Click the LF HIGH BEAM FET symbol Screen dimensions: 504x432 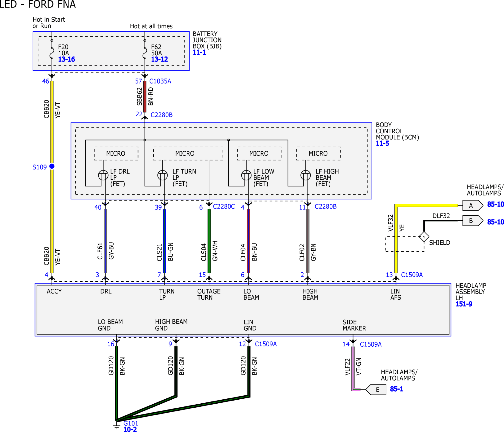click(305, 175)
